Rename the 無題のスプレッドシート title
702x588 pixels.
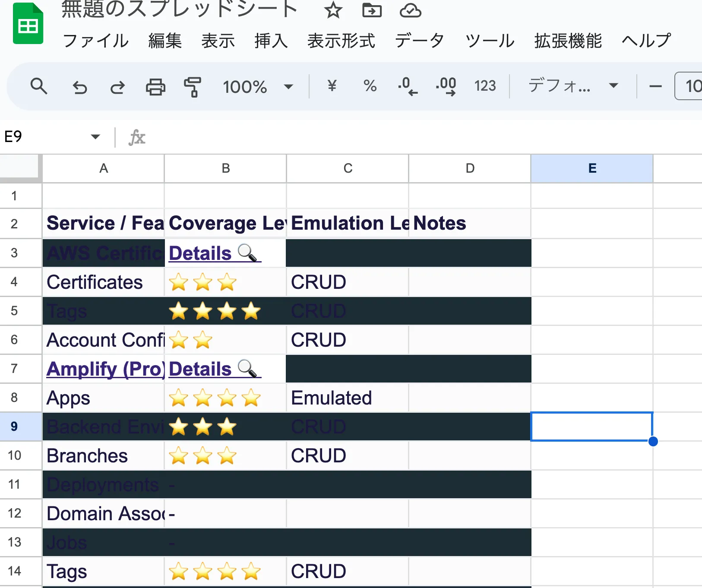(180, 9)
